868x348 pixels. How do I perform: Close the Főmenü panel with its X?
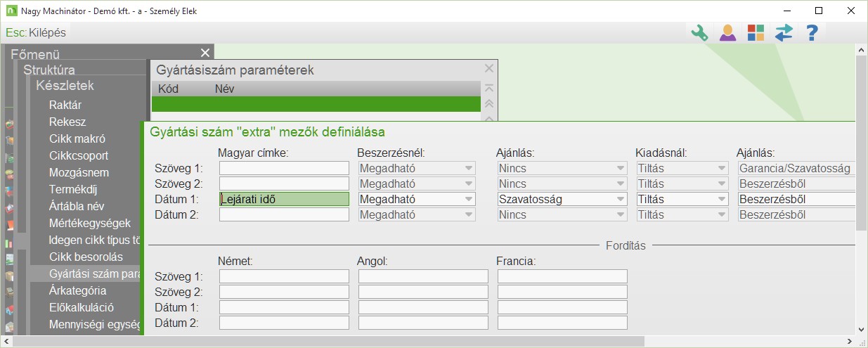click(x=205, y=53)
